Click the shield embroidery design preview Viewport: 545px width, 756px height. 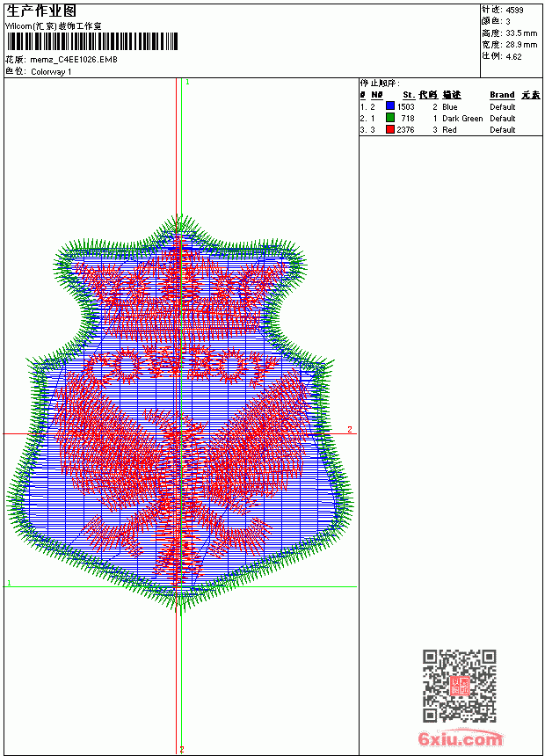(x=180, y=415)
